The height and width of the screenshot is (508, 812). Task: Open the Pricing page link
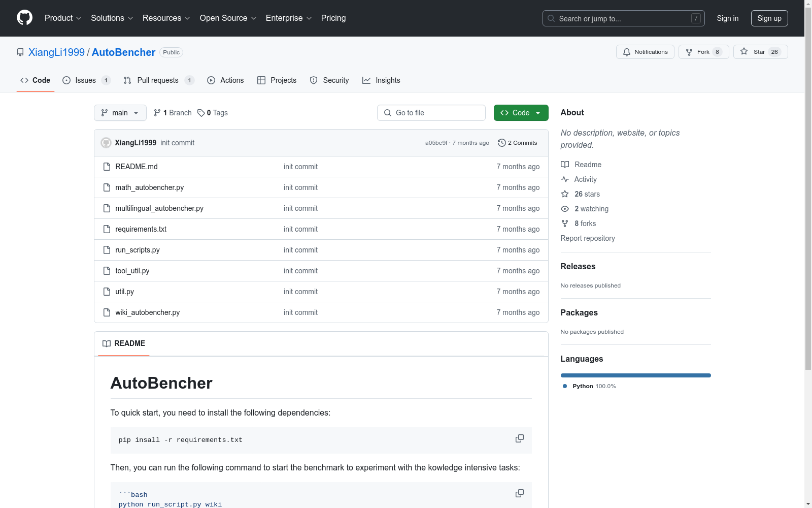(333, 18)
